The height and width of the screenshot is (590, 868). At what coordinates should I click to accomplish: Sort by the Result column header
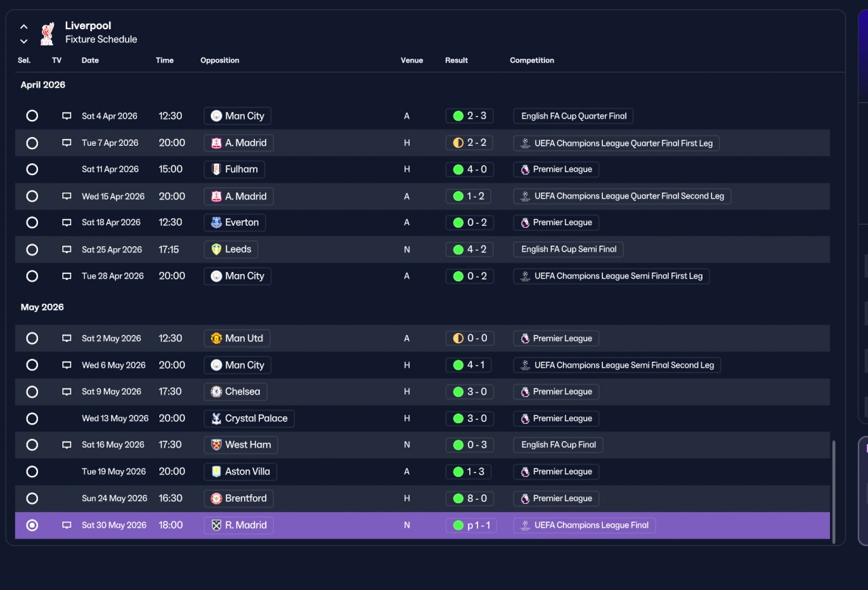[456, 60]
